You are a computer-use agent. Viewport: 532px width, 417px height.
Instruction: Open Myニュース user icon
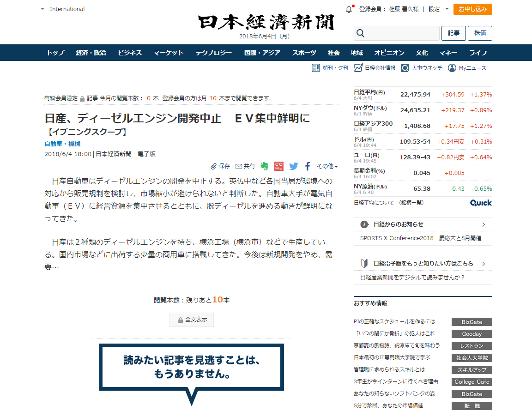452,68
